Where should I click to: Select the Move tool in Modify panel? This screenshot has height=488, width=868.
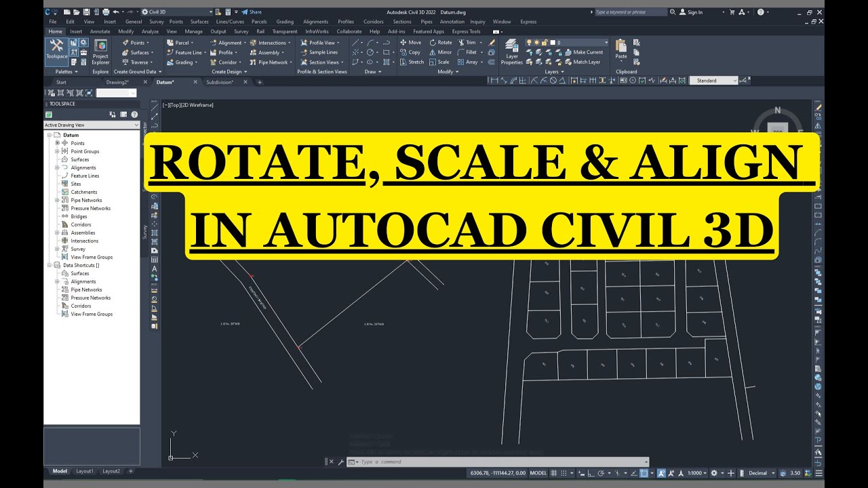(410, 42)
